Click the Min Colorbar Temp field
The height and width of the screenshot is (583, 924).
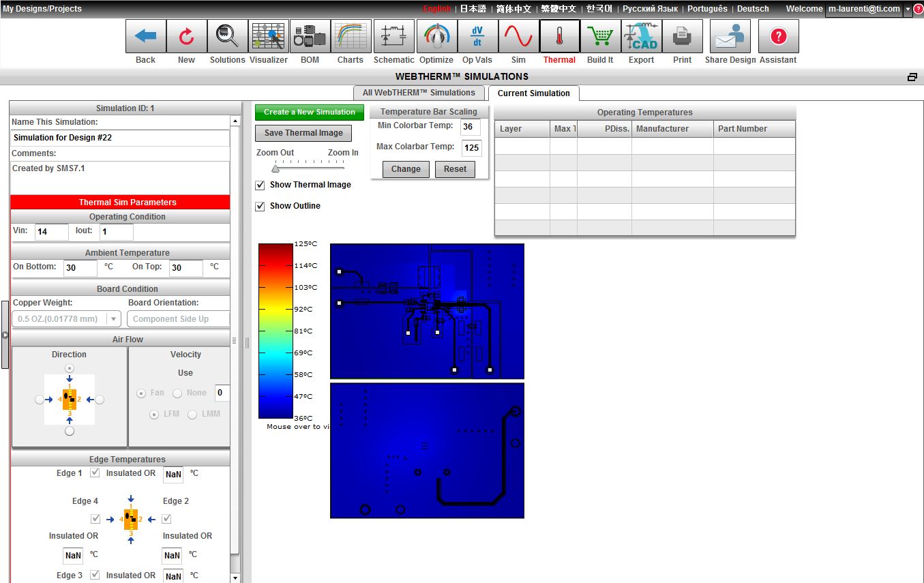tap(471, 127)
